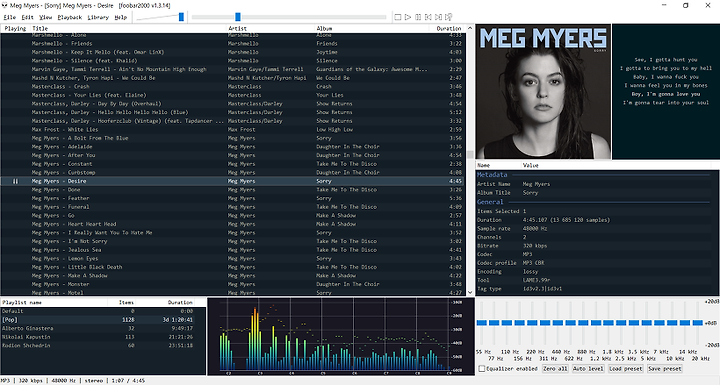Image resolution: width=720 pixels, height=385 pixels.
Task: Select track Meg Myers - Lemon Eyes
Action: coord(232,258)
